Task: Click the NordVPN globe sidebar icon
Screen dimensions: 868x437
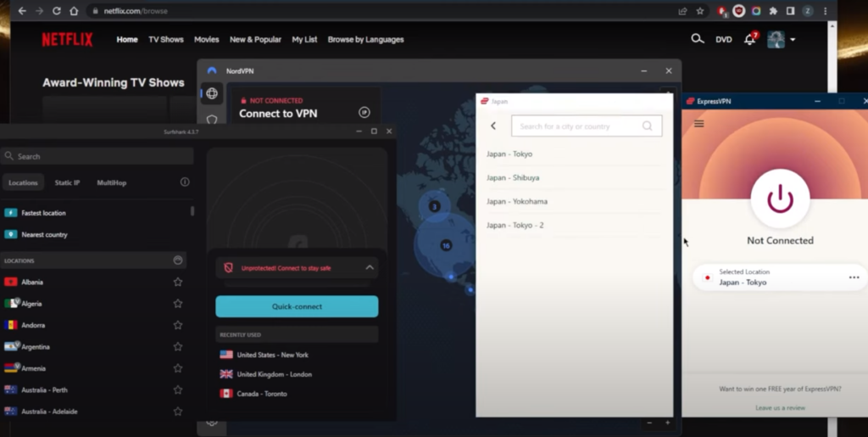Action: [212, 93]
